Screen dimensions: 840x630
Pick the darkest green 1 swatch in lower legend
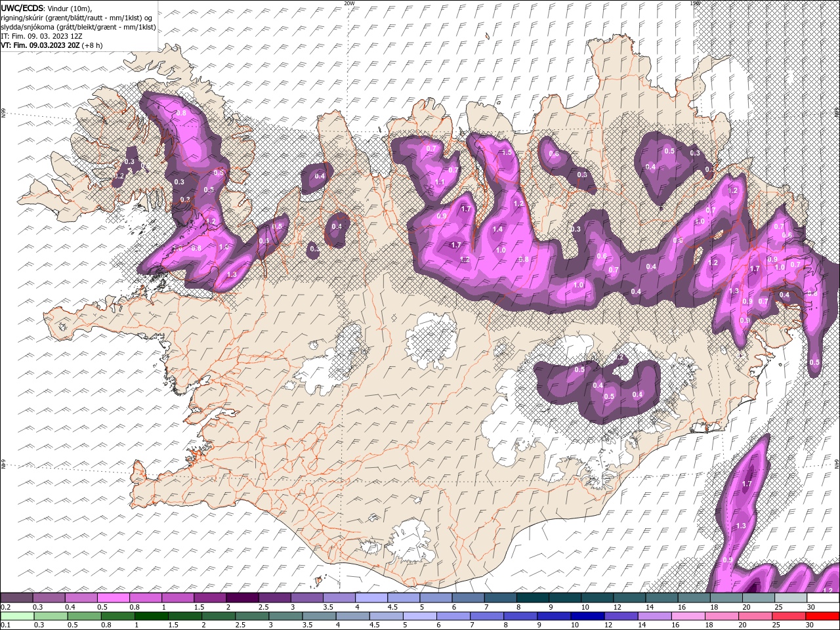coord(151,616)
